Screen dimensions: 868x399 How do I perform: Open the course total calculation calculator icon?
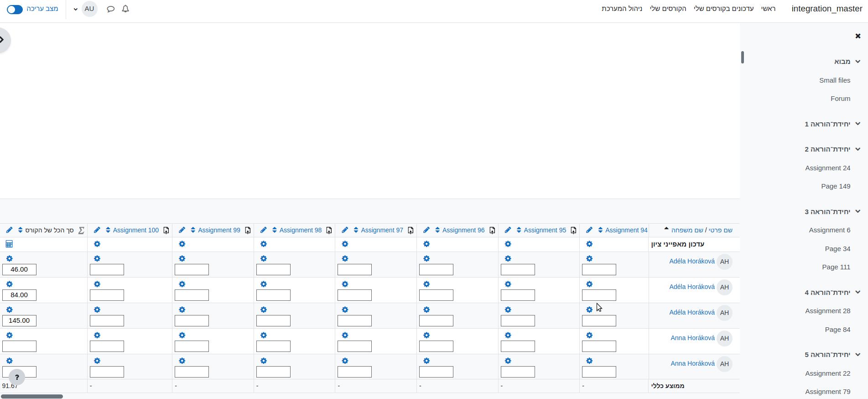click(x=9, y=244)
